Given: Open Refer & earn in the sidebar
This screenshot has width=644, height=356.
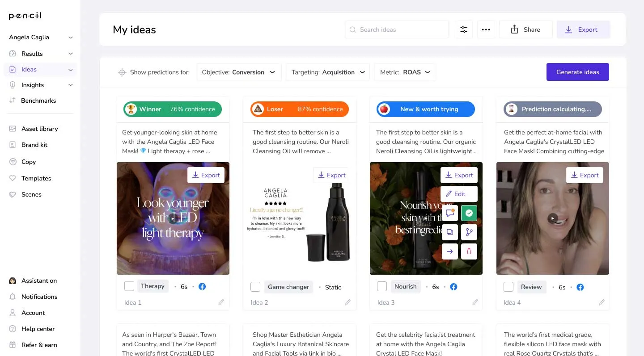Looking at the screenshot, I should point(39,345).
